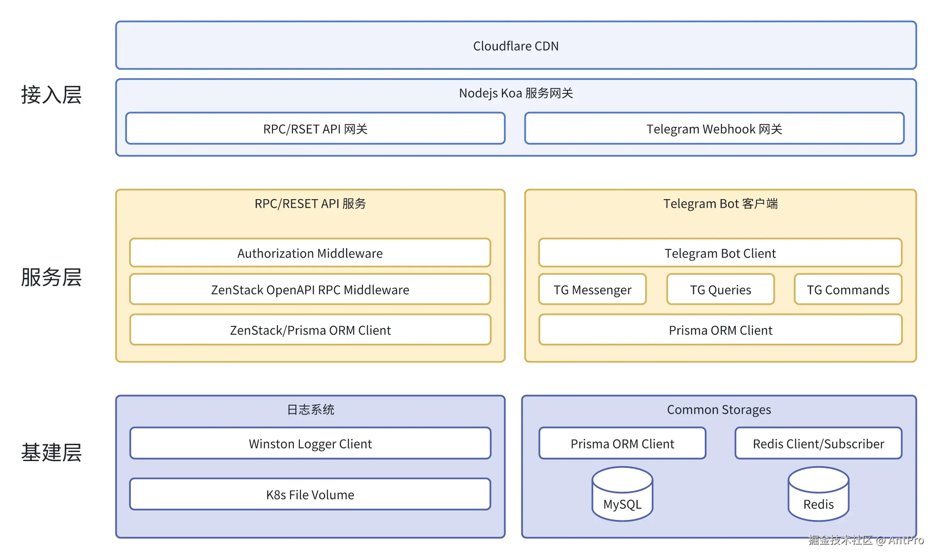Click the Redis Client/Subscriber box
Screen dimensions: 938x560
coord(818,443)
